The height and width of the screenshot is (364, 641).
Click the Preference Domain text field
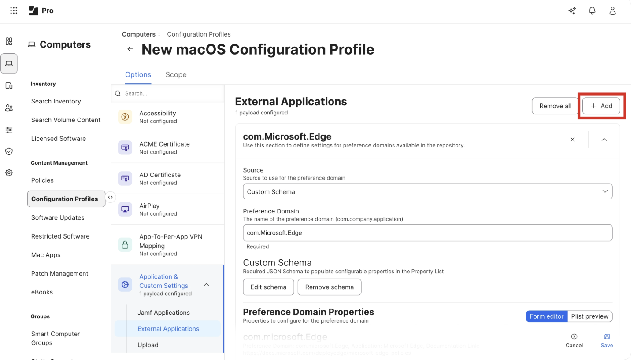[427, 233]
